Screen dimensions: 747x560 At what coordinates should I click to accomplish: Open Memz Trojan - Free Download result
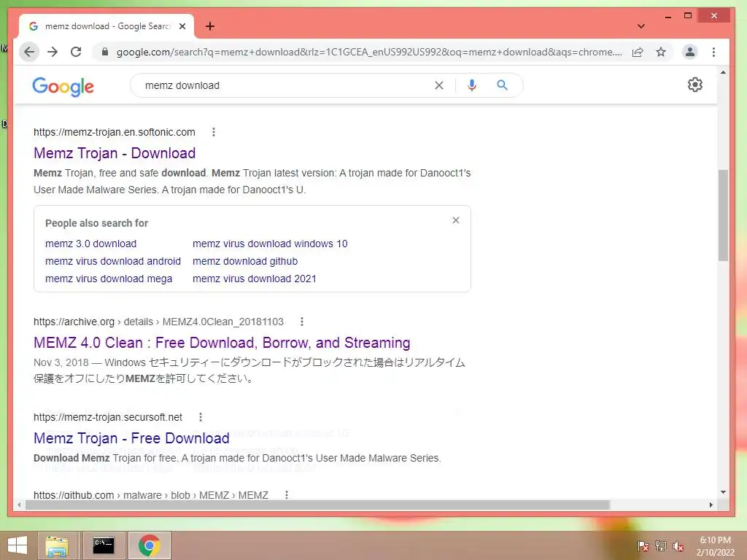pos(131,438)
